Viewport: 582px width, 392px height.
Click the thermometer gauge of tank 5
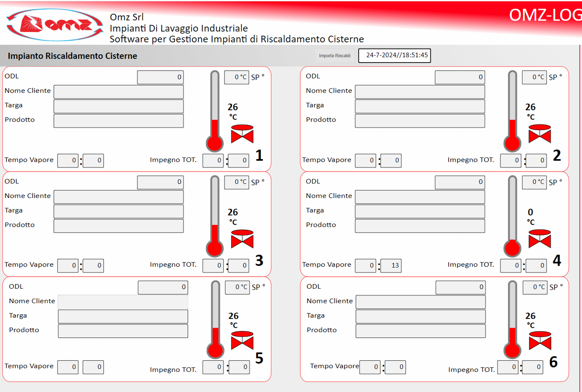[215, 319]
